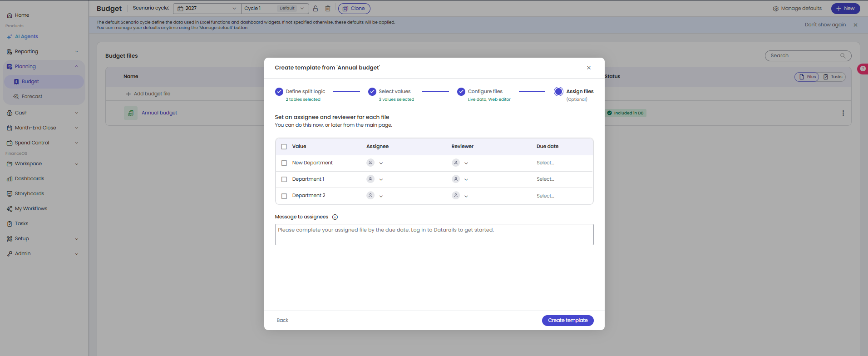The width and height of the screenshot is (868, 356).
Task: Open Dashboards from the sidebar
Action: [25, 178]
